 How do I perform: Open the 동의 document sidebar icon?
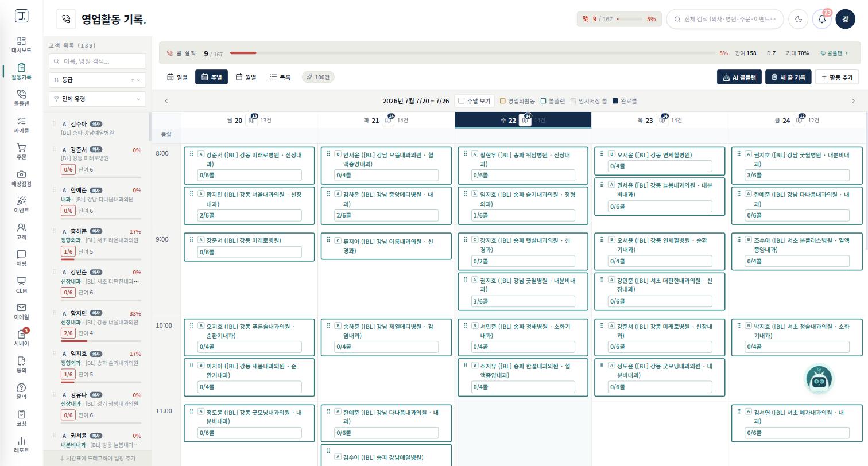(21, 365)
